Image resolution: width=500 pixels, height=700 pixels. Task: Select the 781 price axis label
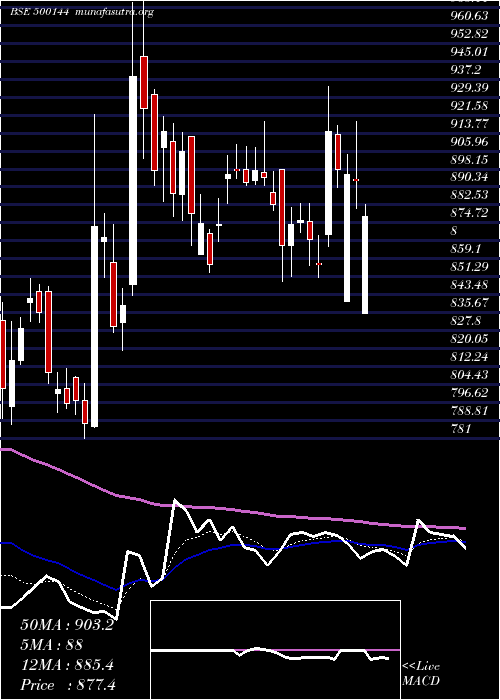tap(461, 429)
